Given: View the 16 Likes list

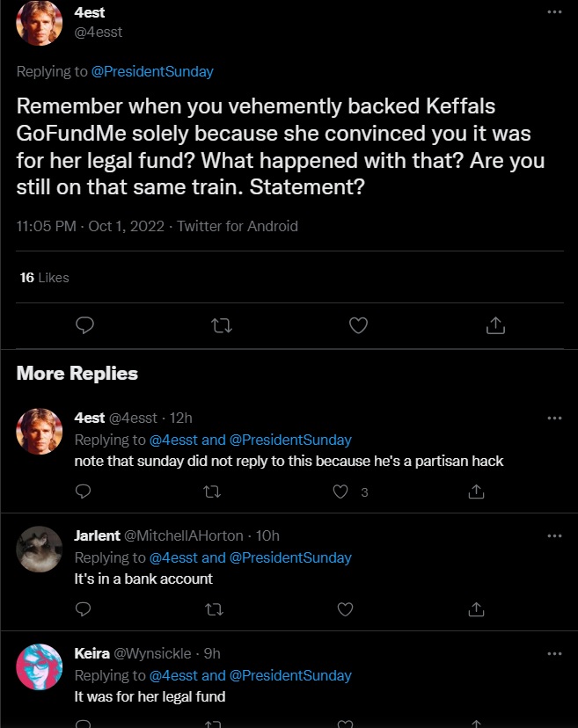Looking at the screenshot, I should point(44,278).
